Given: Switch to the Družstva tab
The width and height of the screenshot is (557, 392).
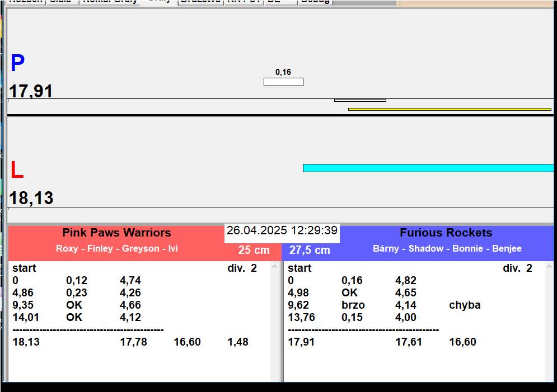Looking at the screenshot, I should [x=200, y=2].
